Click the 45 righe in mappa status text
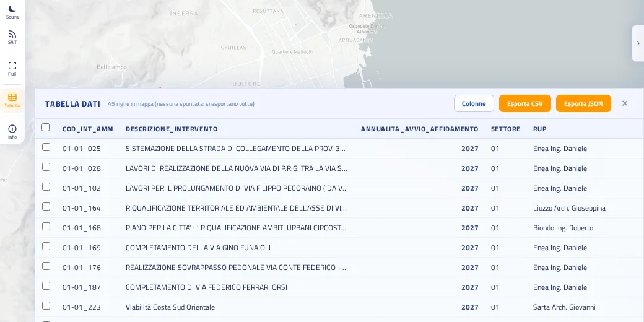This screenshot has width=644, height=322. pos(181,104)
